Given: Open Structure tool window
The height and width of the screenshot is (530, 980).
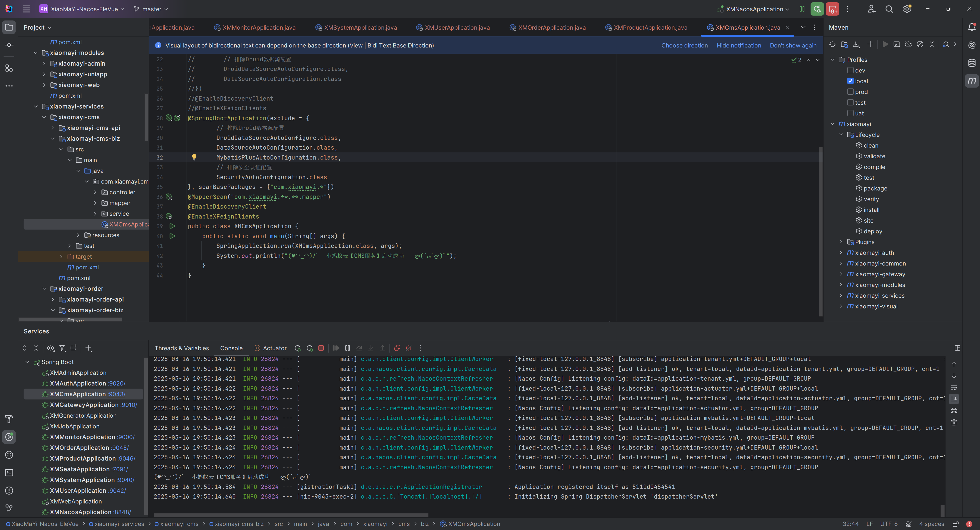Looking at the screenshot, I should (9, 68).
